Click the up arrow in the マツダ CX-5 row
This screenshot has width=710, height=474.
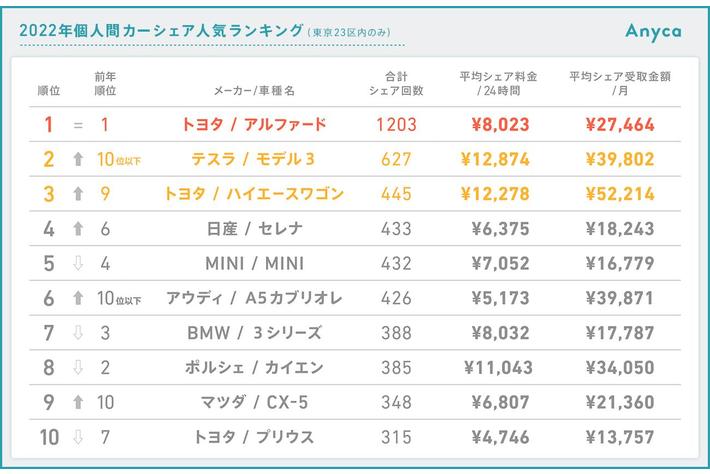78,402
